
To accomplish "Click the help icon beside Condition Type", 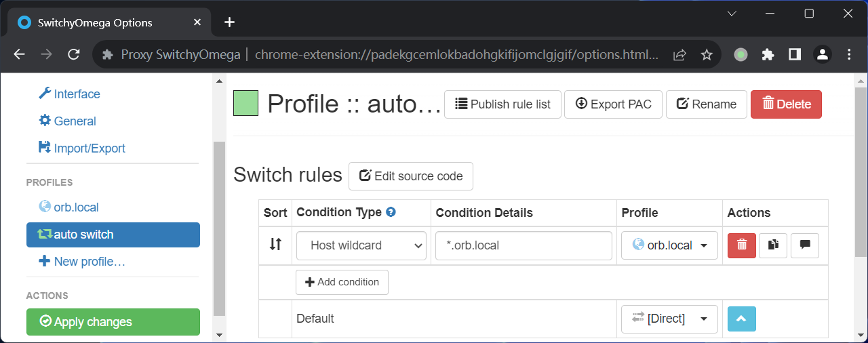I will 391,212.
